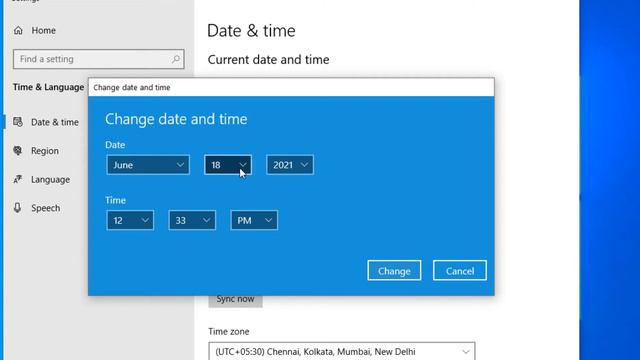The height and width of the screenshot is (360, 640).
Task: Open the year dropdown showing 2021
Action: tap(290, 165)
